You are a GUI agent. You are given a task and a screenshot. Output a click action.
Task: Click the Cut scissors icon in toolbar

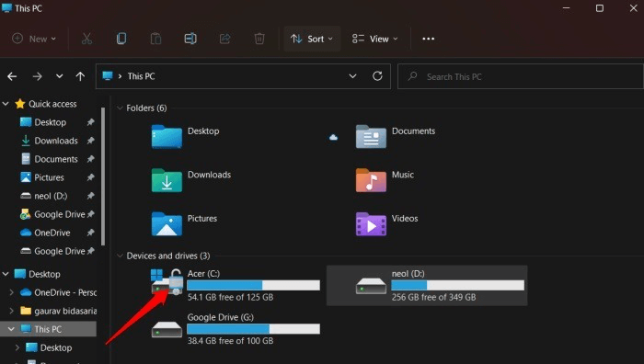click(x=86, y=39)
